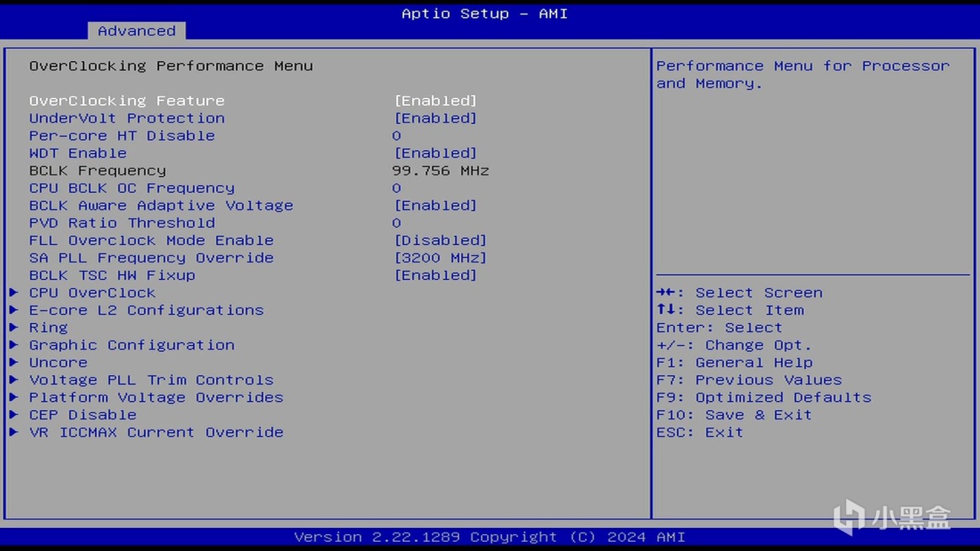
Task: Open the VR ICCMAX Current Override entry
Action: 156,432
